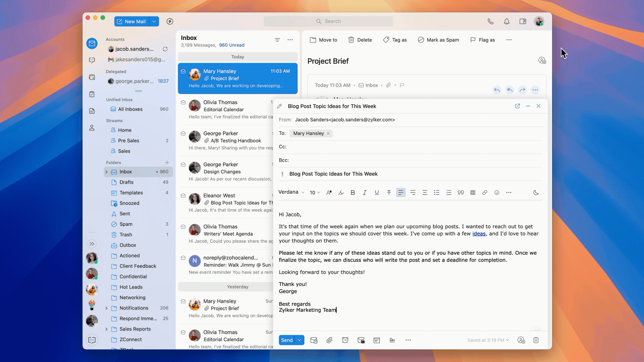Open the calendar icon in left sidebar
This screenshot has height=362, width=644.
pyautogui.click(x=92, y=77)
